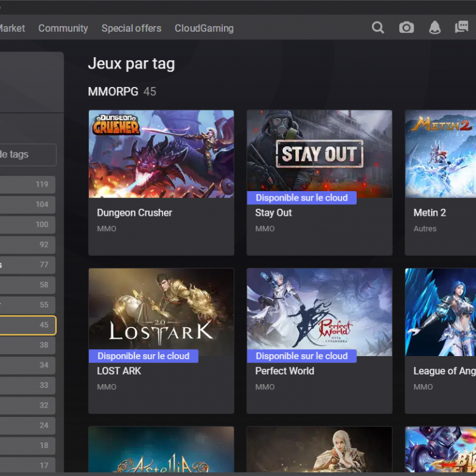Click the Perfect World title
The image size is (476, 476).
(x=285, y=371)
